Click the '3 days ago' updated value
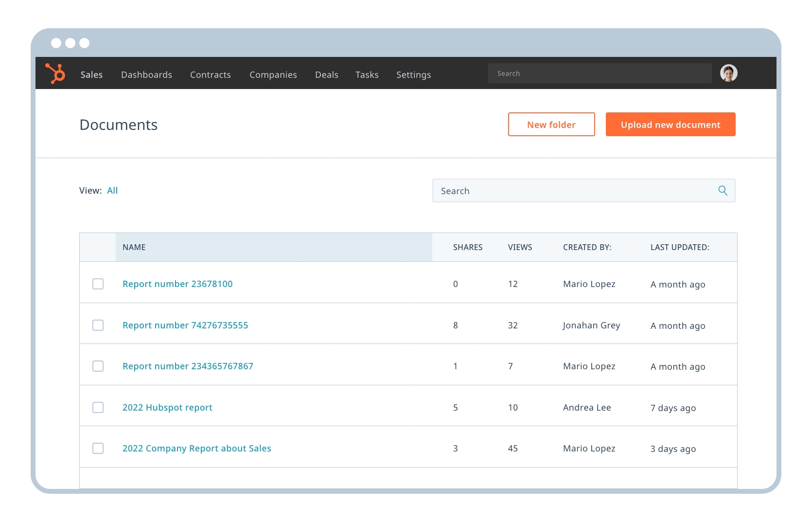 click(x=673, y=449)
